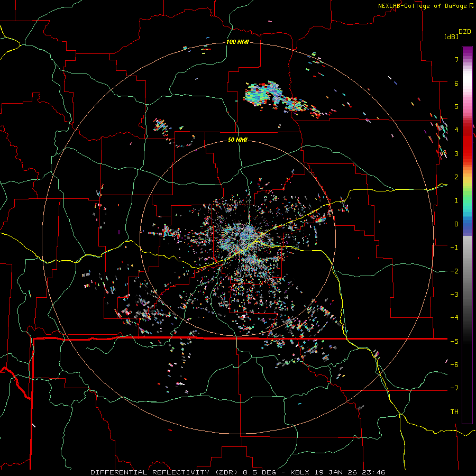Click the 19 JAN 26 date text
Image resolution: width=476 pixels, height=476 pixels.
point(336,472)
